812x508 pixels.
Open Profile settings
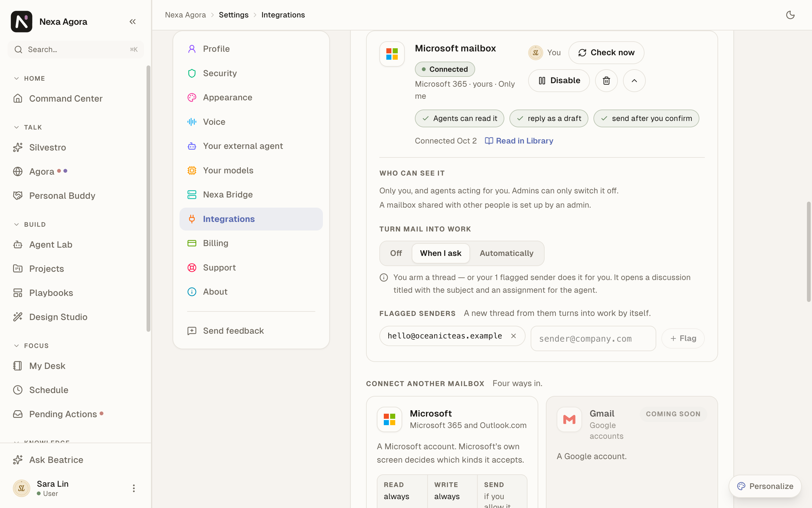click(x=251, y=49)
